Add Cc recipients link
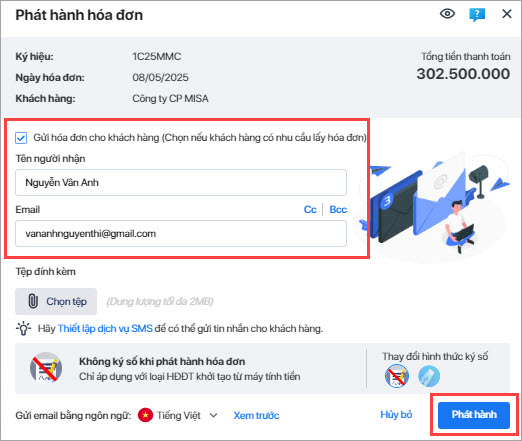This screenshot has height=441, width=522. (310, 209)
